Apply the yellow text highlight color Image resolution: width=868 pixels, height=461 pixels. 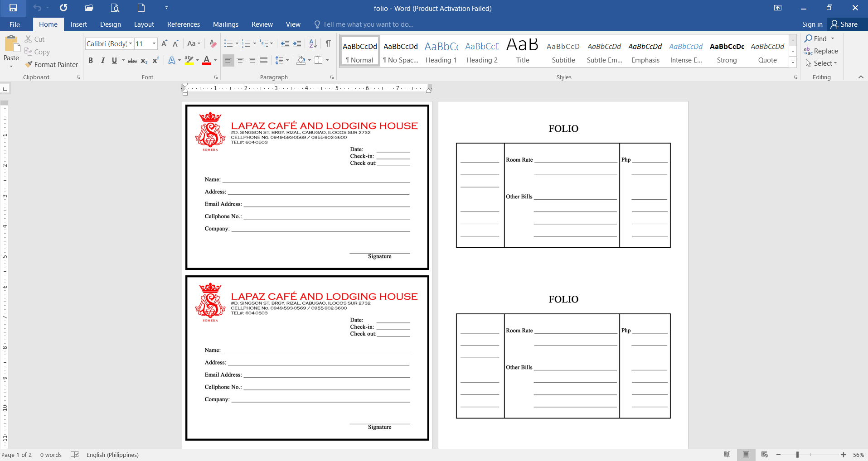click(189, 61)
